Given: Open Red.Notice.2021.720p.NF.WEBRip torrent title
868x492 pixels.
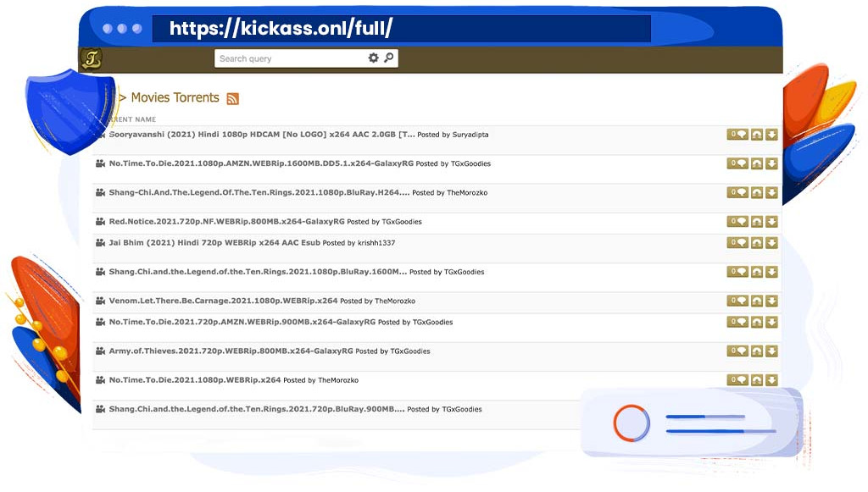Looking at the screenshot, I should coord(227,222).
